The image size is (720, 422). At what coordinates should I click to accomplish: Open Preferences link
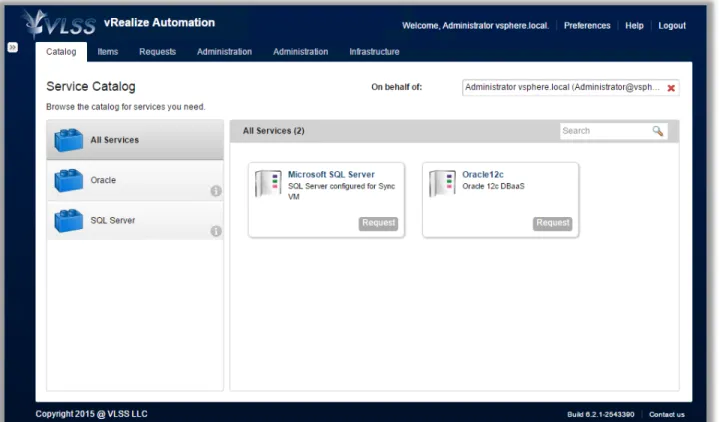point(587,26)
